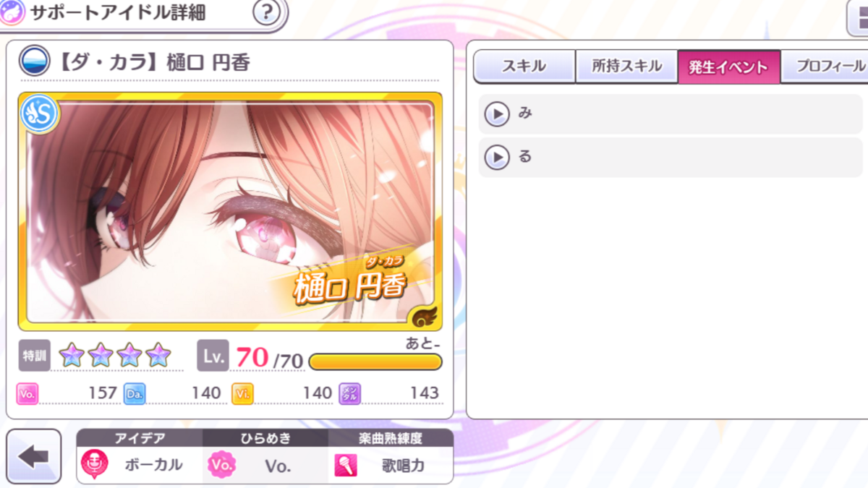This screenshot has height=488, width=868.
Task: Open the プロフィール tab
Action: click(826, 67)
